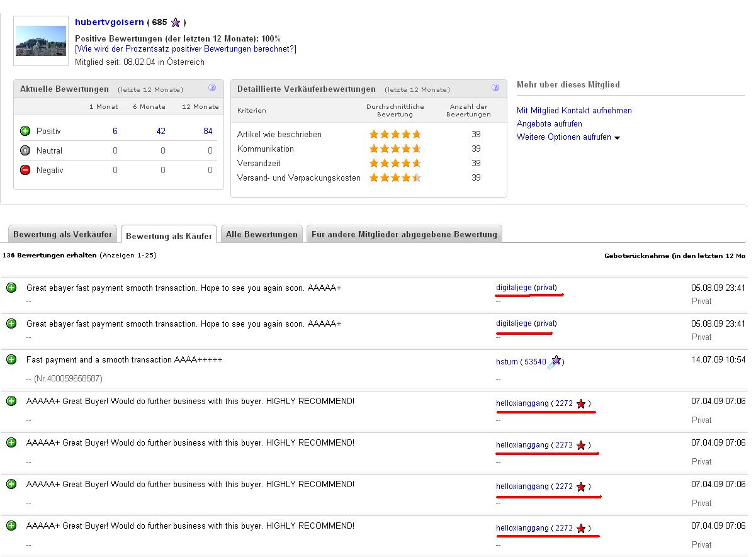
Task: Click the shooting star icon beside hsturn
Action: tap(555, 361)
